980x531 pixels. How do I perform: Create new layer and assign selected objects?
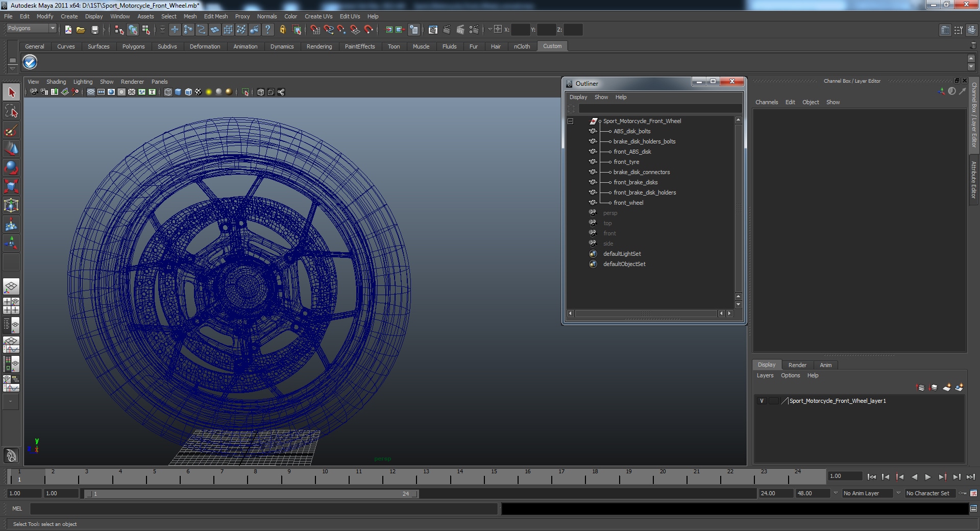click(x=959, y=388)
